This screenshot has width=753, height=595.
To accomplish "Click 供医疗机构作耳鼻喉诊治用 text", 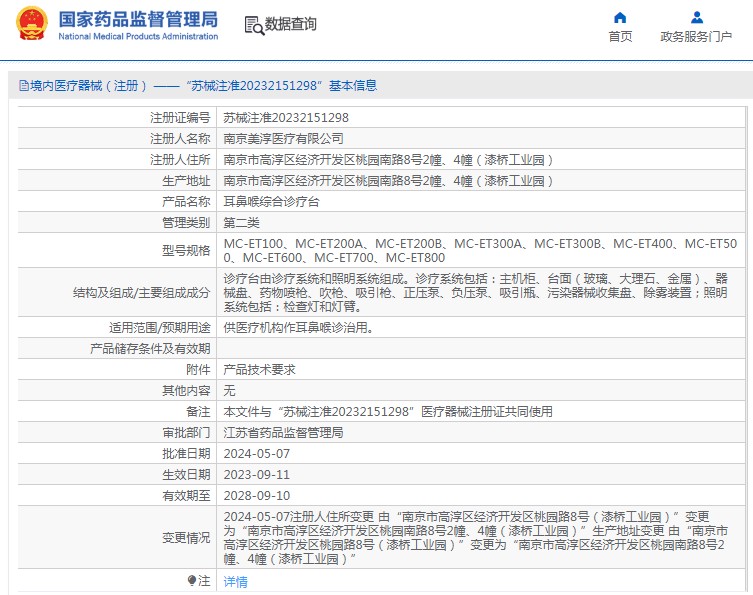I will [x=298, y=328].
